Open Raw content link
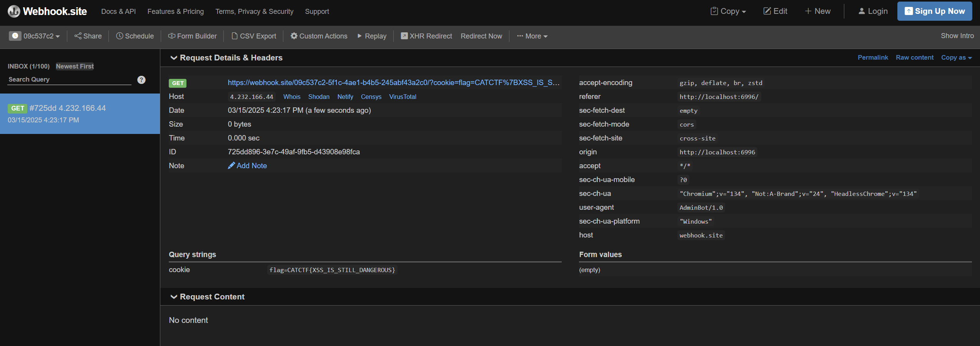Viewport: 980px width, 346px height. tap(914, 57)
